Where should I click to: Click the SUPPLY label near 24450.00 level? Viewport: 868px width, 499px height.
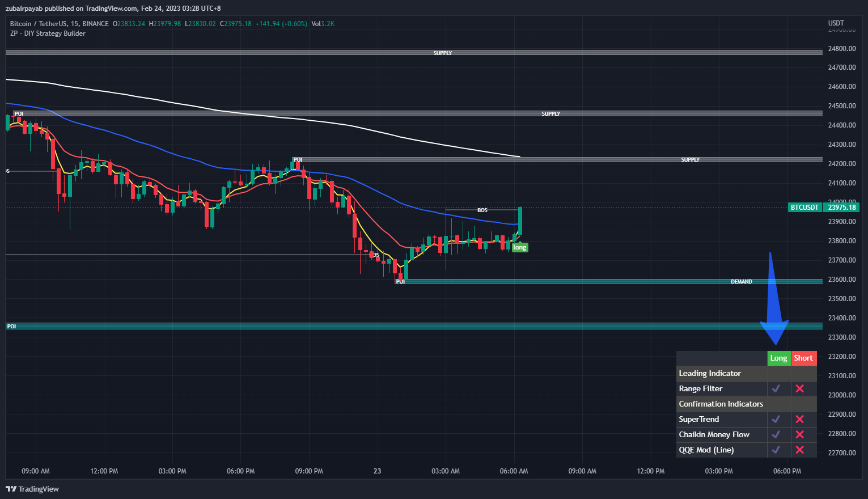[551, 114]
